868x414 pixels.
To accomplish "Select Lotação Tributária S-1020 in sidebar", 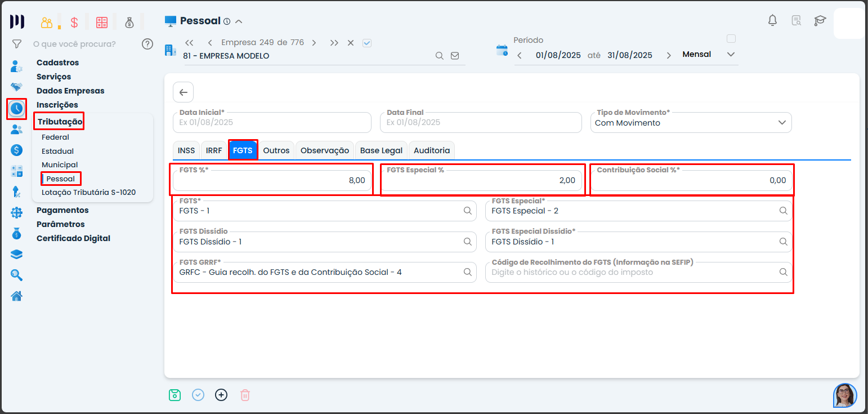I will 88,192.
